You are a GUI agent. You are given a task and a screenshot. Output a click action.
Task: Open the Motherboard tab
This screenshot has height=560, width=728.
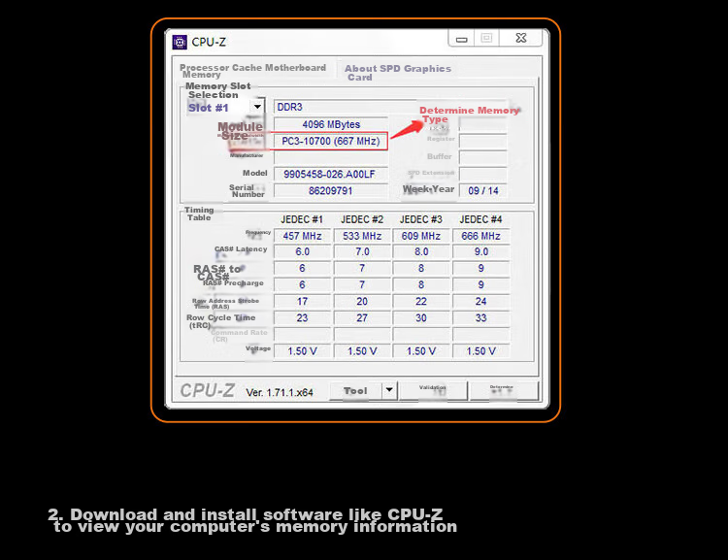point(295,67)
